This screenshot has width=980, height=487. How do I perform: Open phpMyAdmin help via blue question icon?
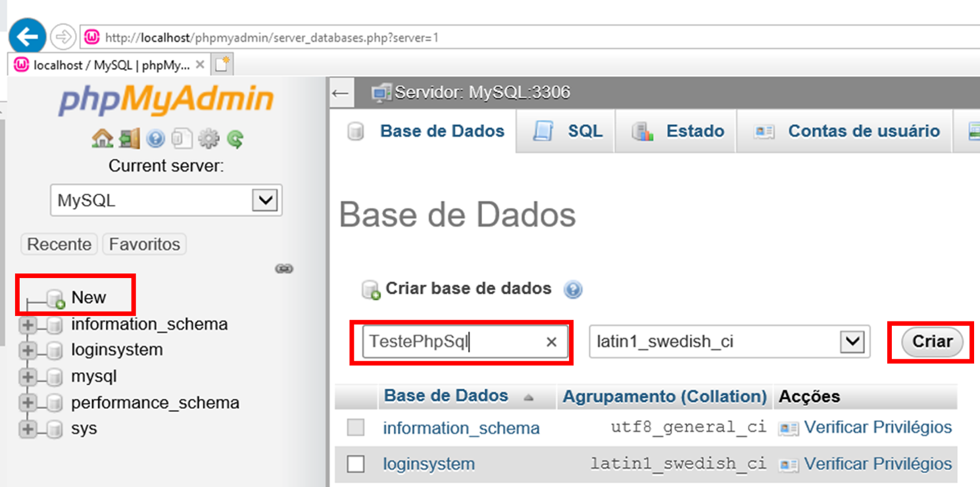(155, 139)
